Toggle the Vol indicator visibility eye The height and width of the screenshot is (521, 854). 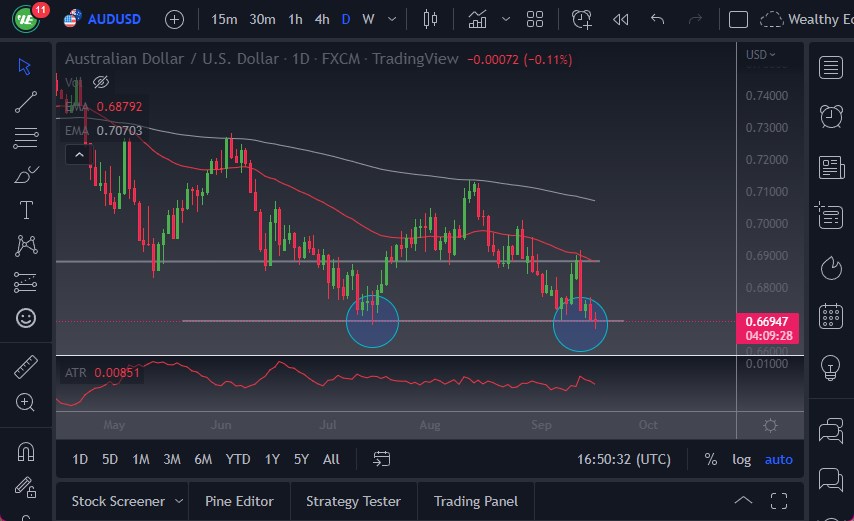pos(100,82)
